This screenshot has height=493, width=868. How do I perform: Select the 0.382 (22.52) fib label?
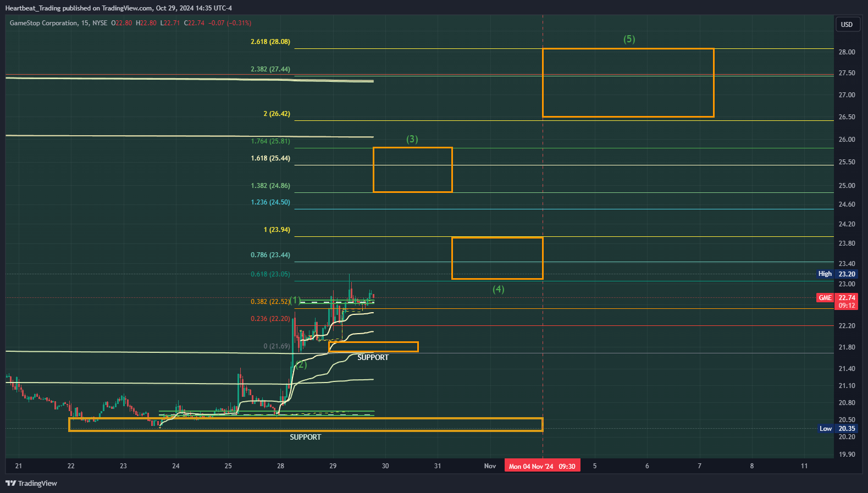[x=270, y=302]
